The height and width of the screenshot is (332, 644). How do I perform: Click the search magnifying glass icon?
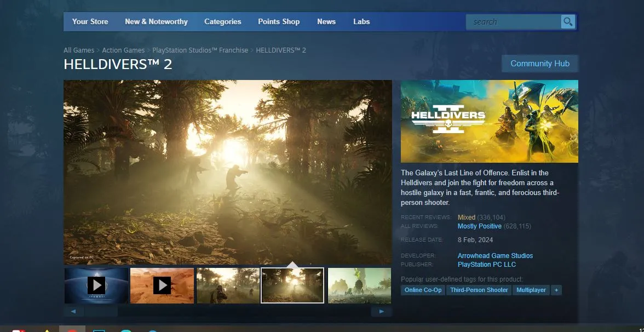click(568, 22)
